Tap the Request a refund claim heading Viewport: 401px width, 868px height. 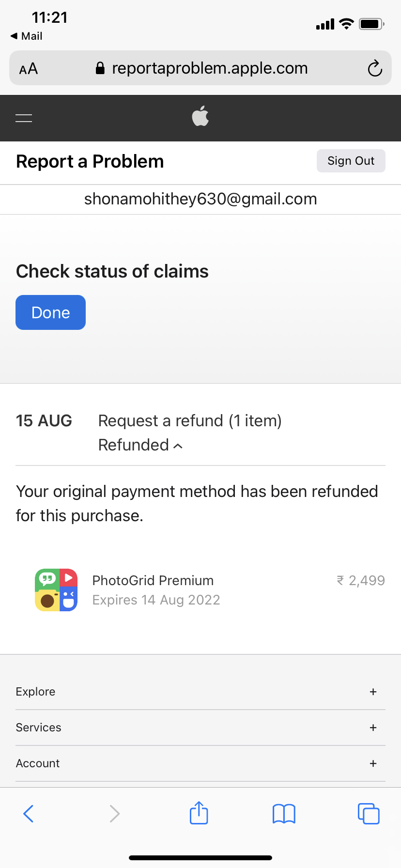tap(190, 421)
